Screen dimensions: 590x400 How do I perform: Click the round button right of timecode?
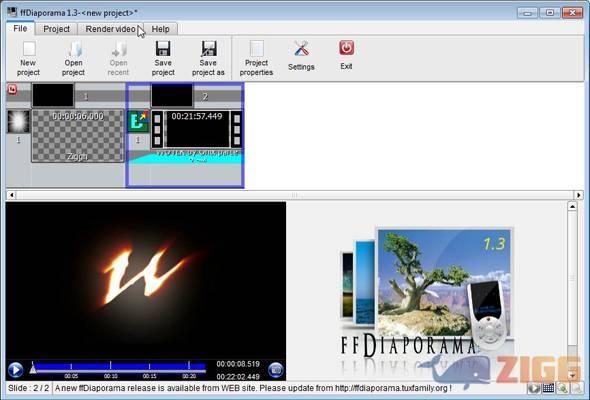tap(275, 370)
